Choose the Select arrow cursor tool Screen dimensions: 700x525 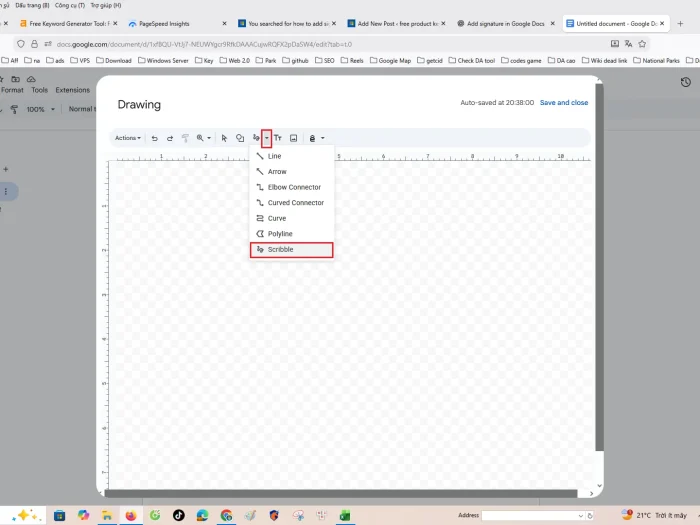click(224, 138)
